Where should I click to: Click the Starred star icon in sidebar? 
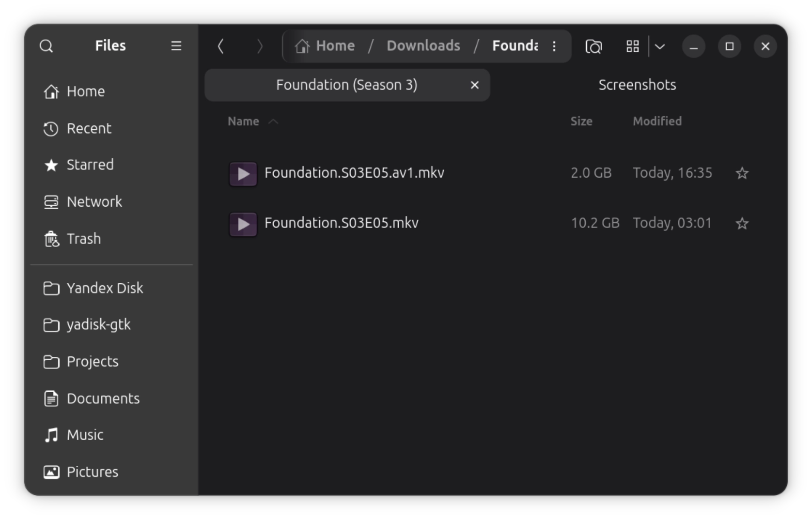tap(51, 165)
